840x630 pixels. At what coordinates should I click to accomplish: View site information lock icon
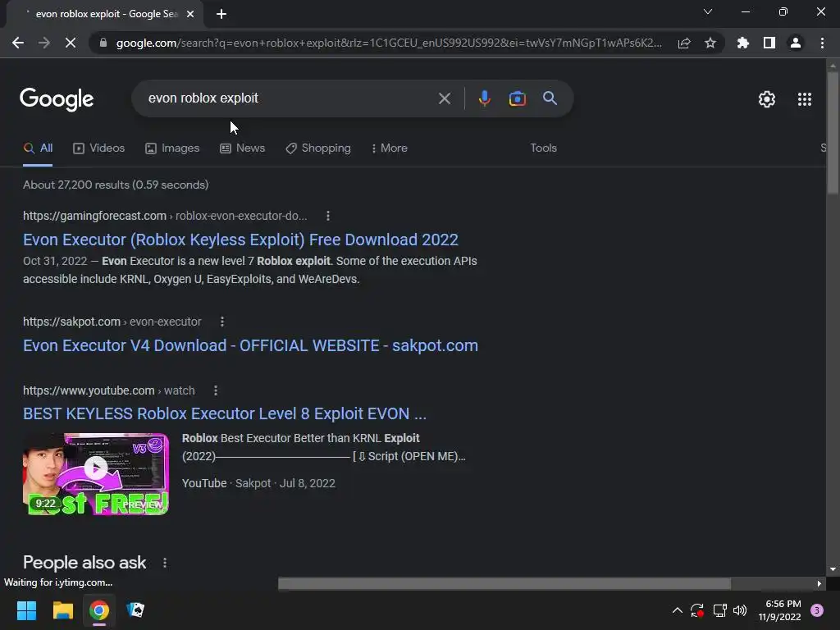(103, 43)
